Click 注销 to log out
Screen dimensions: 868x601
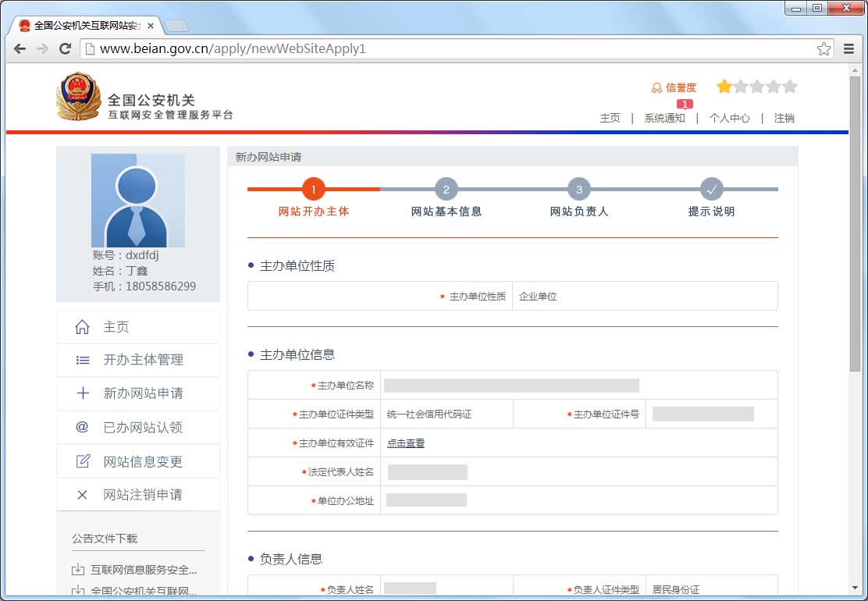point(784,118)
